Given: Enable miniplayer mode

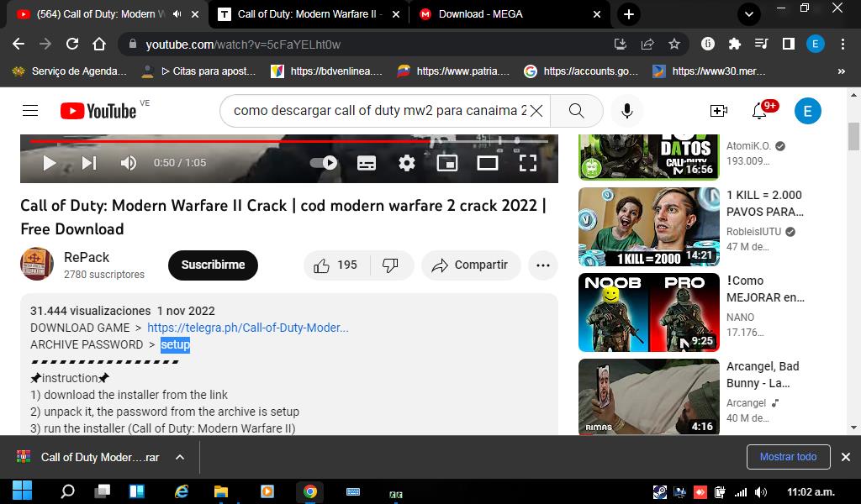Looking at the screenshot, I should click(447, 163).
